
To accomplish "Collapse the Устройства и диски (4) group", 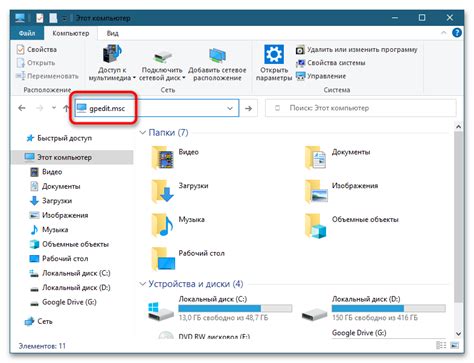I will click(143, 284).
